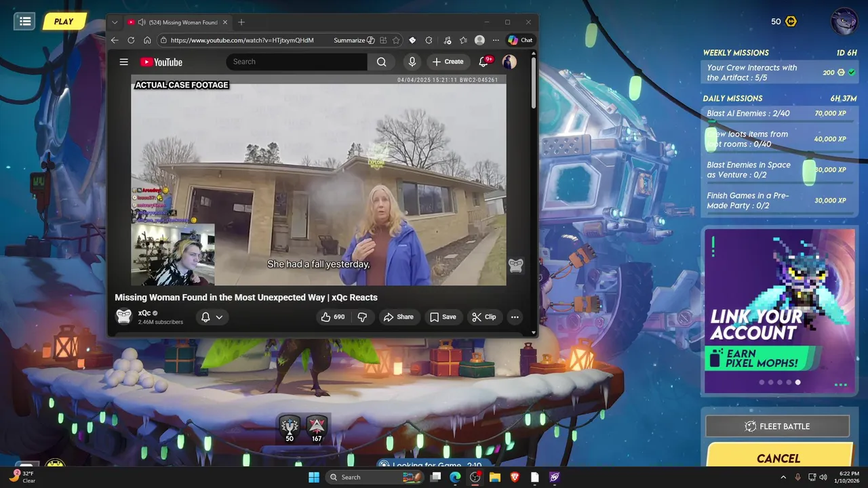The image size is (868, 488).
Task: Like the video showing 690 likes
Action: coord(332,317)
